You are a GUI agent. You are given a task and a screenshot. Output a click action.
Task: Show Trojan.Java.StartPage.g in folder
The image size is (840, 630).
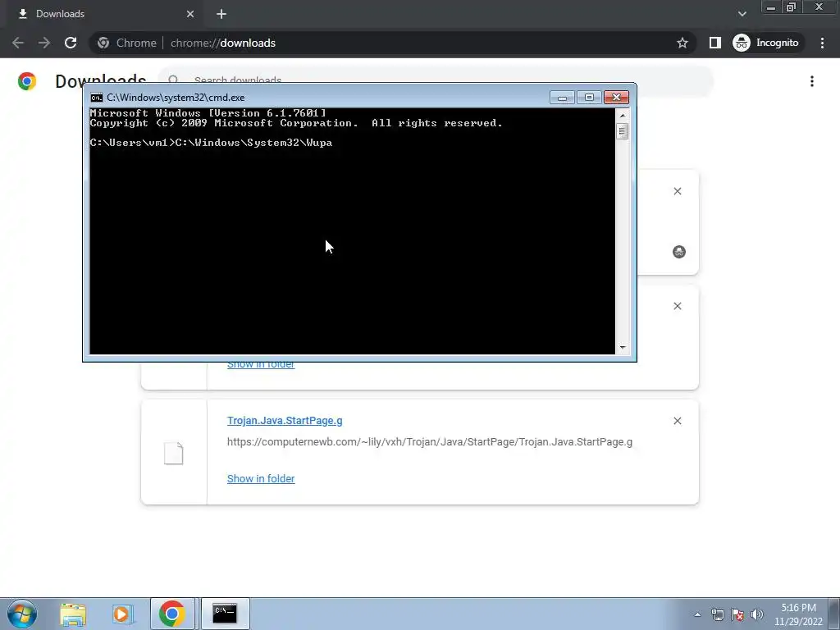[x=261, y=478]
